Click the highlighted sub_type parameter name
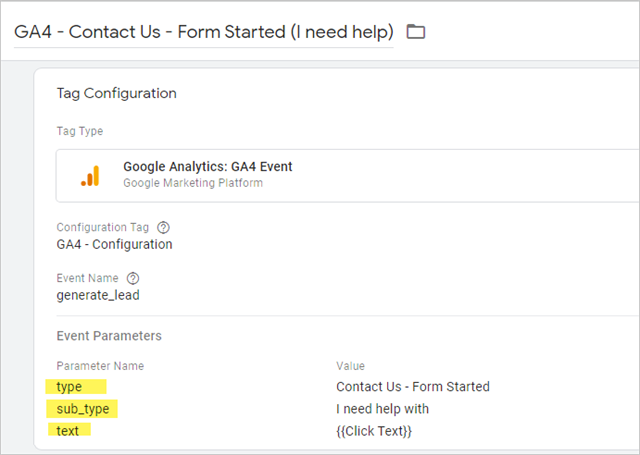 [x=83, y=409]
